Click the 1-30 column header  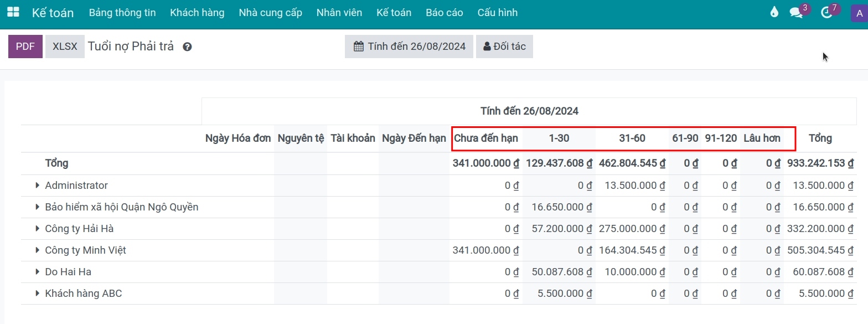click(x=559, y=138)
